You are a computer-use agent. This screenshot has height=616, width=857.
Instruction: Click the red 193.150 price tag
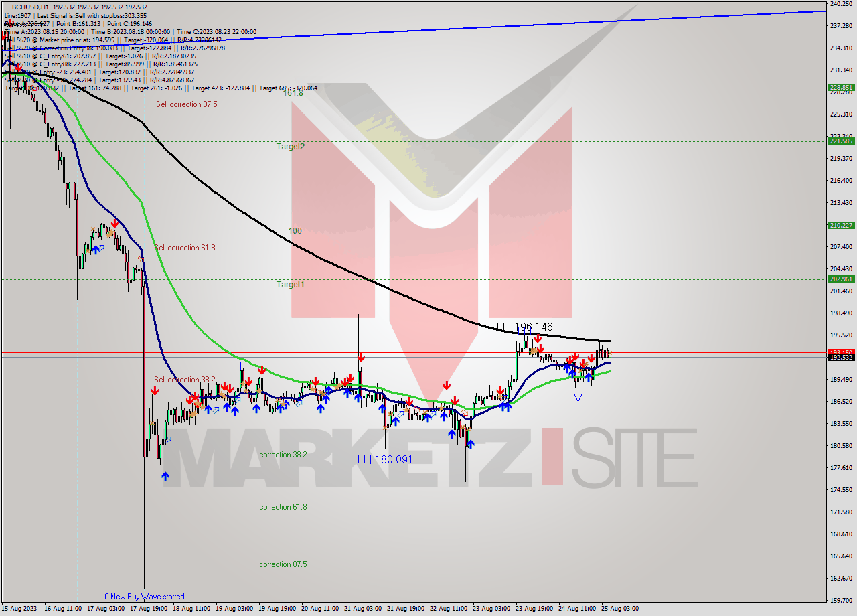(841, 352)
